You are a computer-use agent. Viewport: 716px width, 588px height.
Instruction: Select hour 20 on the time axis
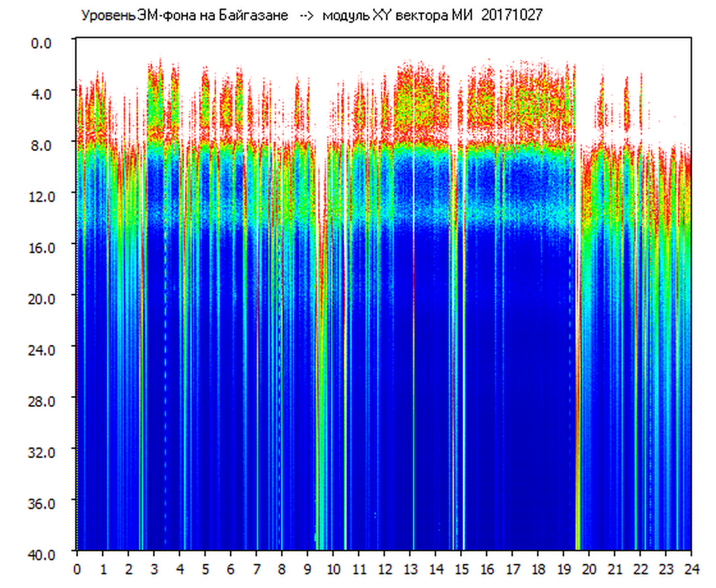pyautogui.click(x=589, y=569)
